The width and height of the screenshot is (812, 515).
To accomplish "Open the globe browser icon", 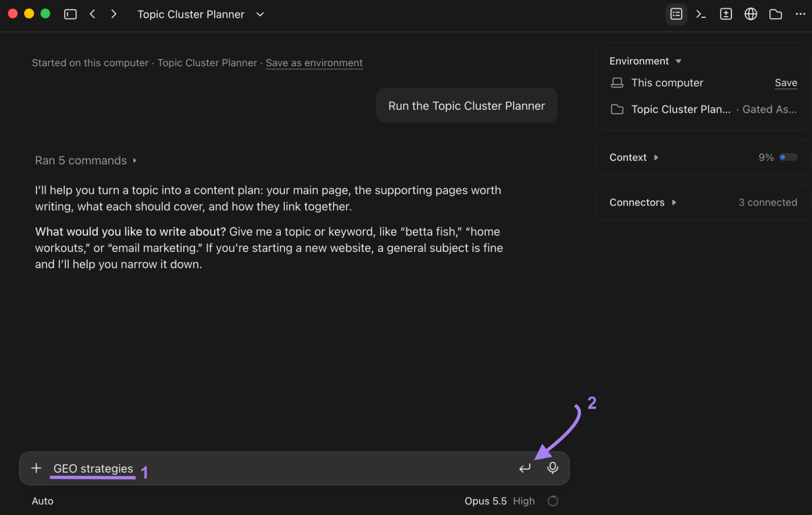I will click(751, 14).
